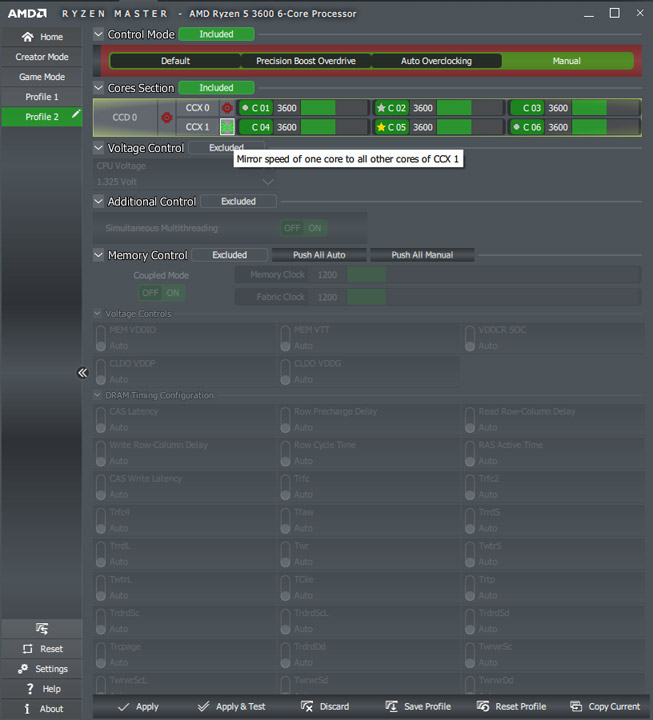Adjust the C 06 core speed slider
The height and width of the screenshot is (720, 653).
point(606,127)
